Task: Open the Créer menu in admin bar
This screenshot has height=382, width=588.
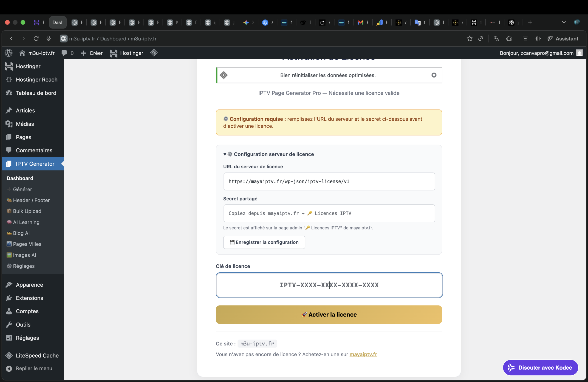Action: coord(92,53)
